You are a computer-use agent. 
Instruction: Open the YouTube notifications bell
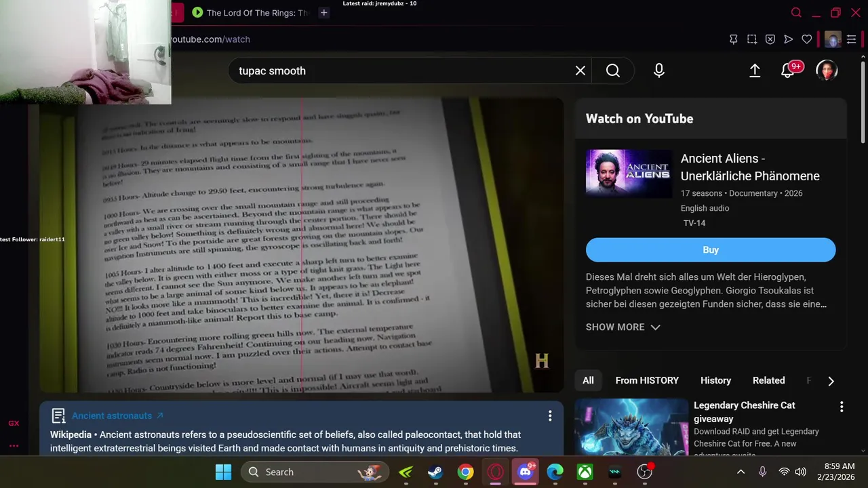pos(788,70)
